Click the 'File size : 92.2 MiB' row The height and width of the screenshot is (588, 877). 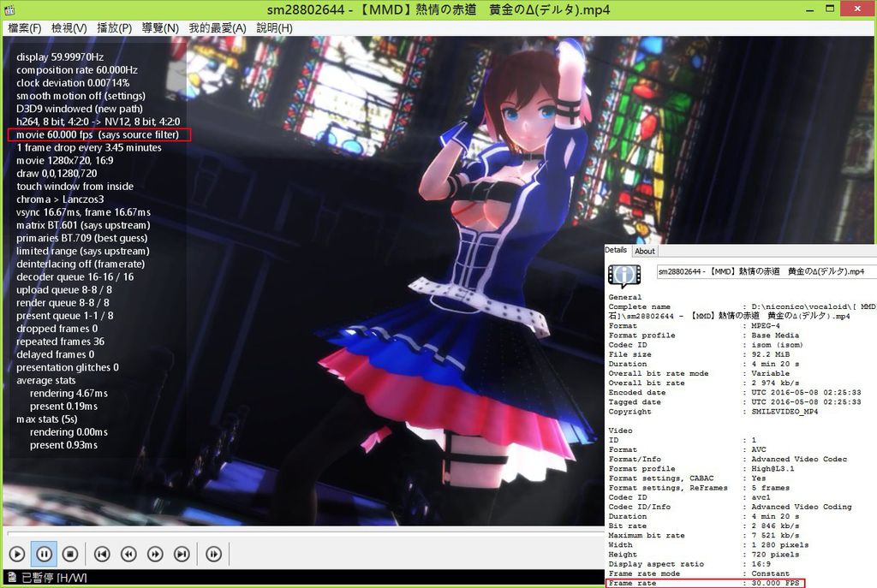coord(699,354)
